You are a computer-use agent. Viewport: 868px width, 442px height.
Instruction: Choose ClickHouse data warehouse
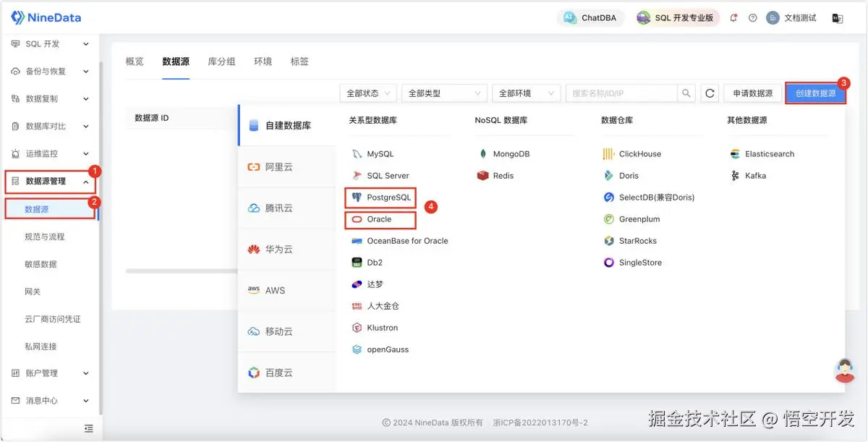[632, 154]
